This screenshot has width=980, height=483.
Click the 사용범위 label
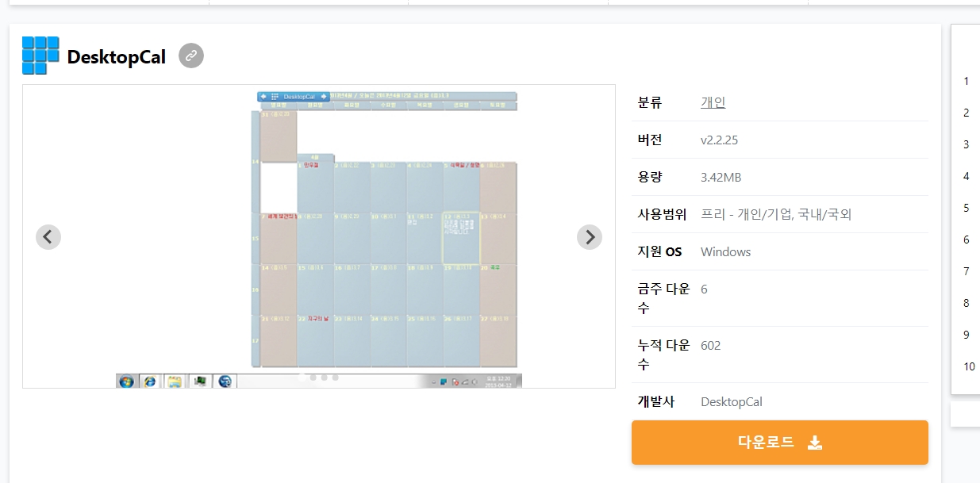663,214
